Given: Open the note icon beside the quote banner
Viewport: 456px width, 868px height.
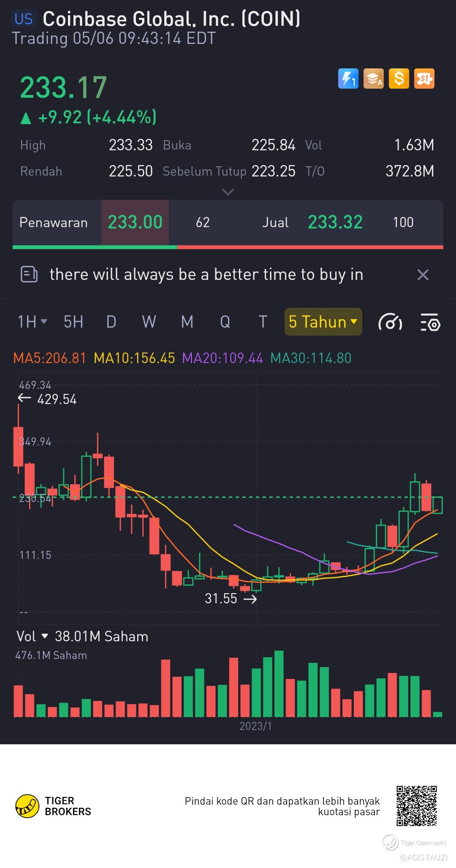Looking at the screenshot, I should [x=29, y=274].
